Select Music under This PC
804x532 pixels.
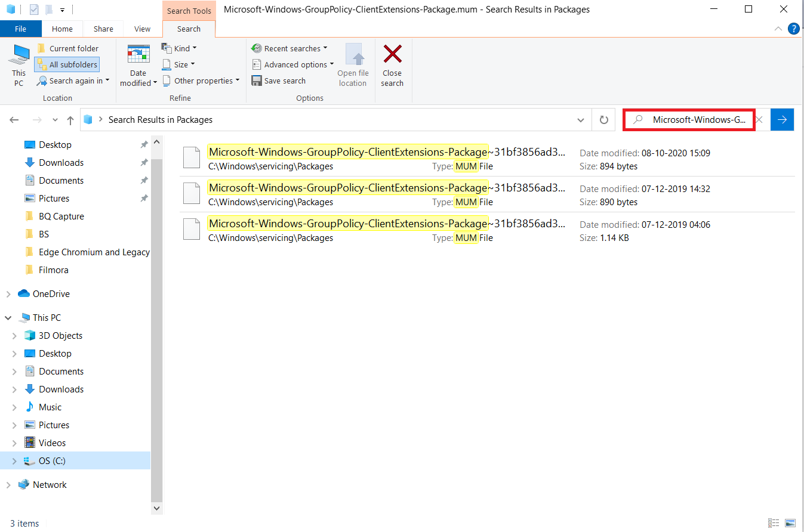(x=50, y=407)
